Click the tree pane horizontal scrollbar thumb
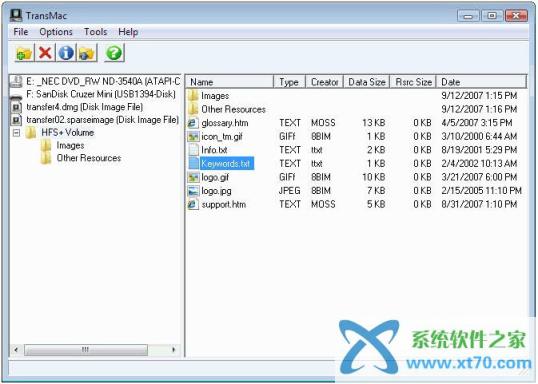Image resolution: width=538 pixels, height=384 pixels. pyautogui.click(x=86, y=350)
